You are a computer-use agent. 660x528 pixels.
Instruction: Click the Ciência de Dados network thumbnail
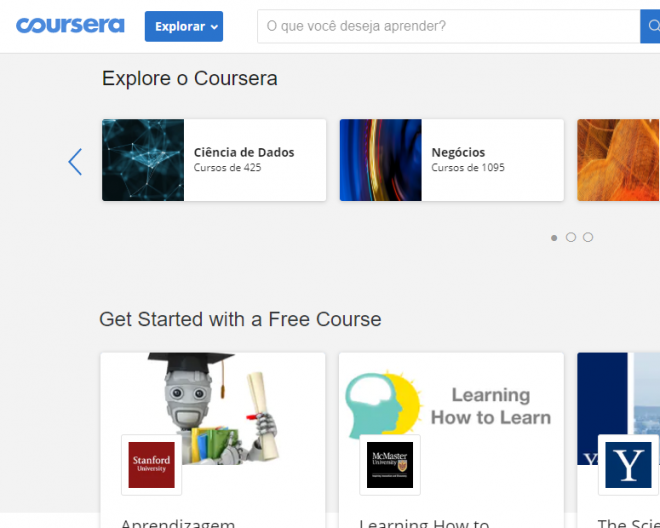pyautogui.click(x=143, y=160)
